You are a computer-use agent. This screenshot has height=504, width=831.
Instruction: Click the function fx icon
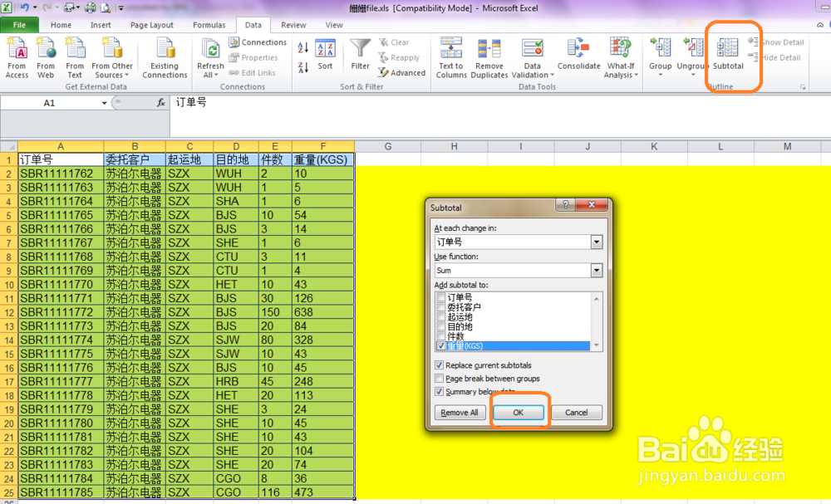coord(161,103)
